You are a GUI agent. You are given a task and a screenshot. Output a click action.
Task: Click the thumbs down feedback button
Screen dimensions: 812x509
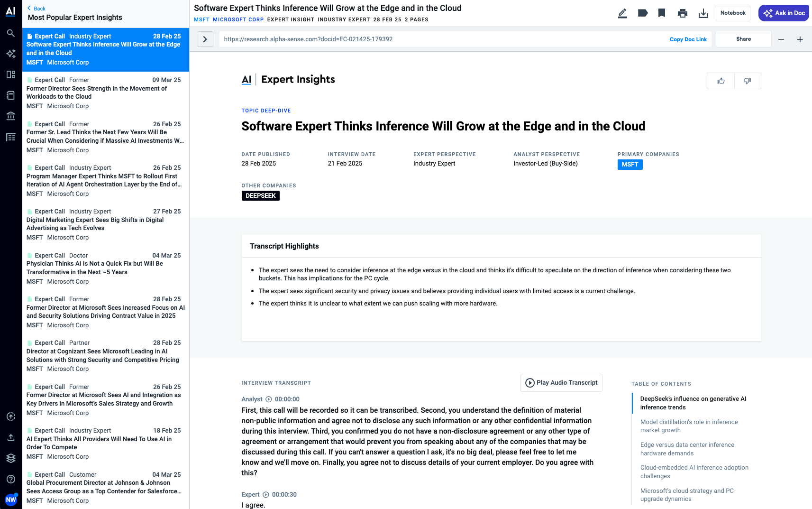pos(748,81)
